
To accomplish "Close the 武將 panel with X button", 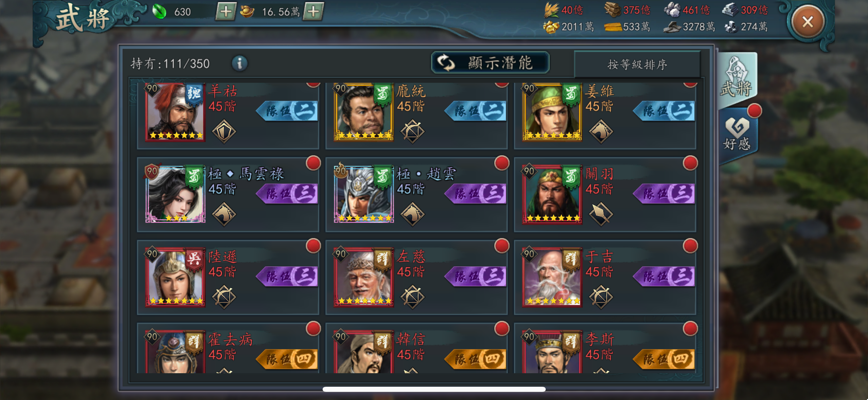I will tap(808, 22).
